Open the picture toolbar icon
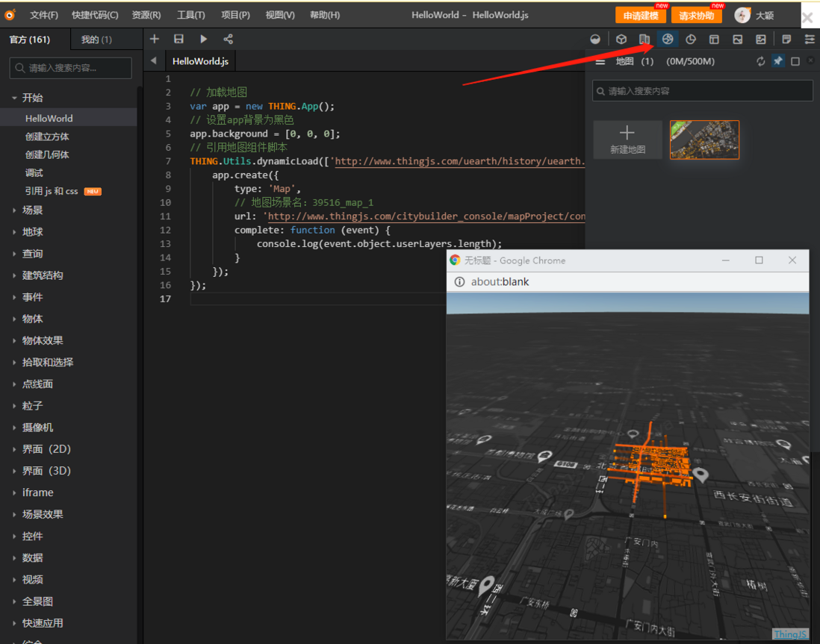The image size is (820, 644). coord(737,40)
